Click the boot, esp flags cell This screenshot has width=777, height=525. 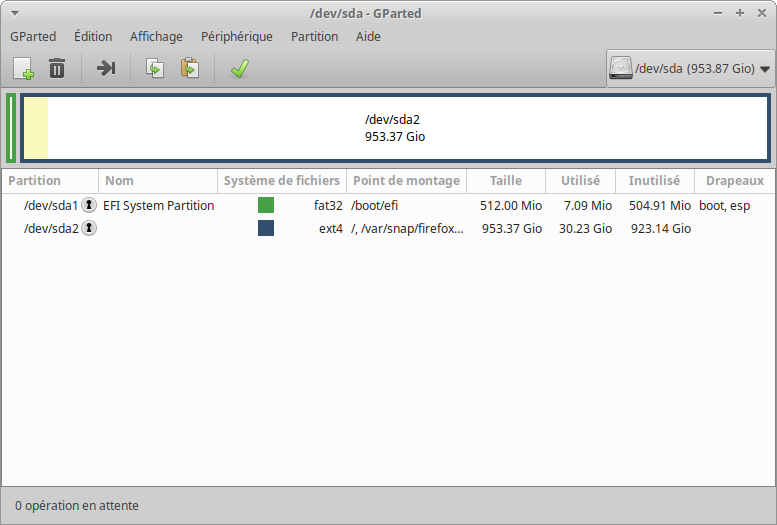(x=724, y=205)
